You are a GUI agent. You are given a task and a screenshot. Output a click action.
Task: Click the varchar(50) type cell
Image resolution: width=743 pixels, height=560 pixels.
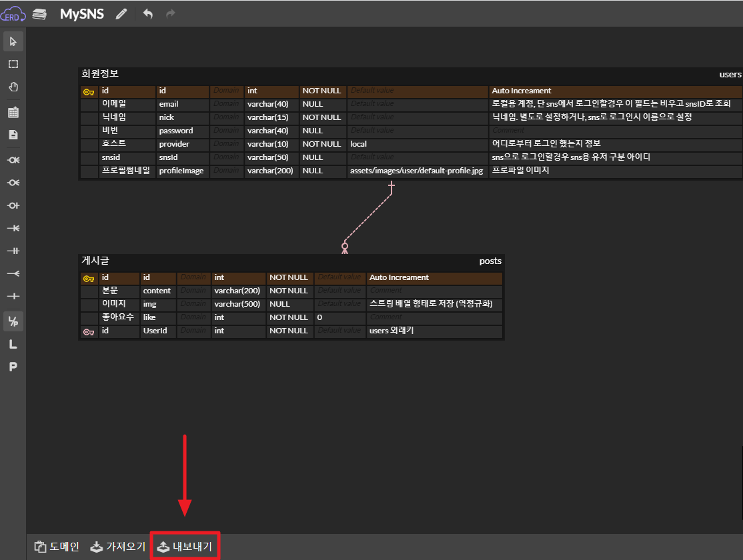271,157
